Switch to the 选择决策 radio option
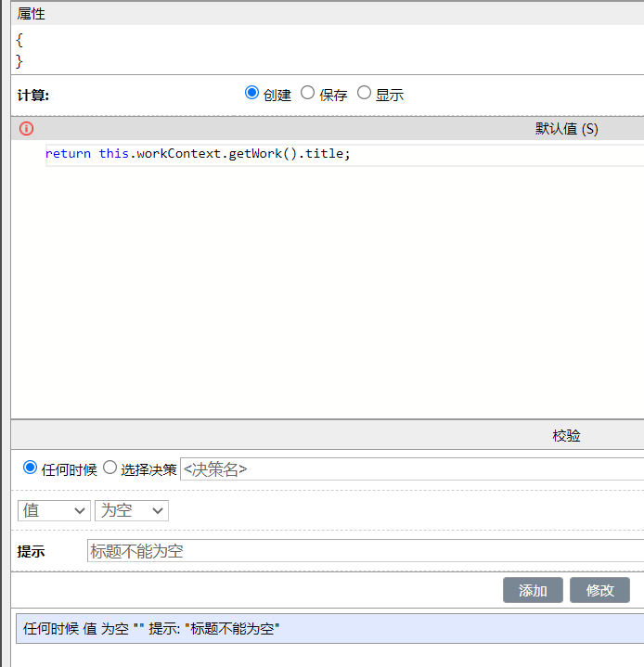Viewport: 644px width, 667px height. (x=109, y=468)
